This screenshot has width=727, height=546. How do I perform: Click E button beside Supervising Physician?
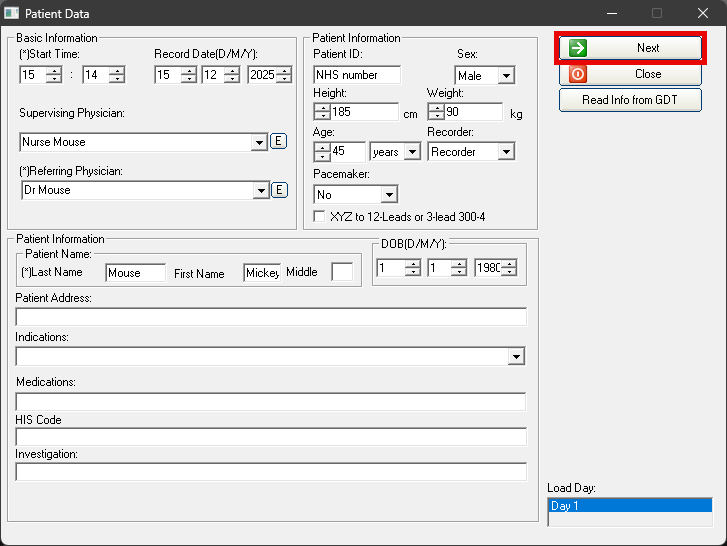(279, 142)
